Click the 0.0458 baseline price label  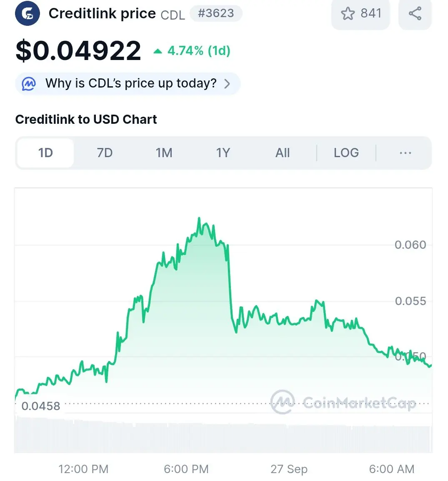click(x=41, y=406)
